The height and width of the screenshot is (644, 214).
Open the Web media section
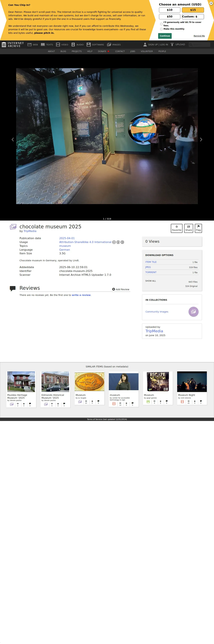(x=32, y=45)
